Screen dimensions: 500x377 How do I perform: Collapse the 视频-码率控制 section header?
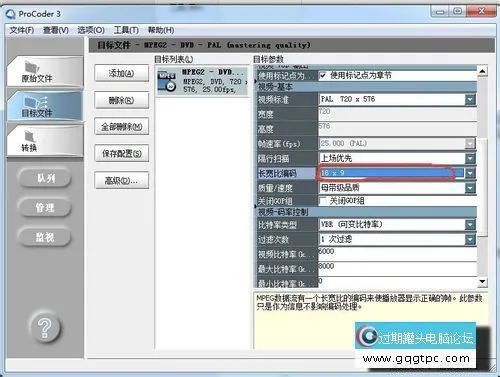click(x=366, y=212)
